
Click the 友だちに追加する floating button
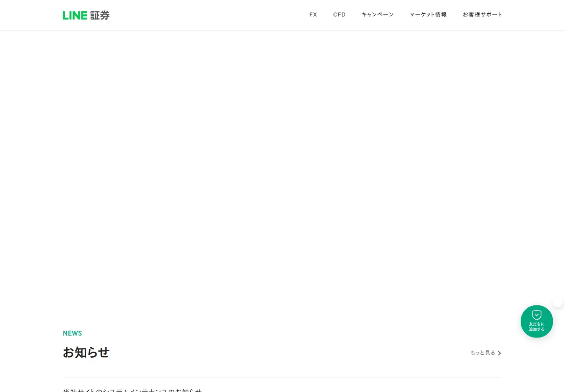pyautogui.click(x=537, y=321)
